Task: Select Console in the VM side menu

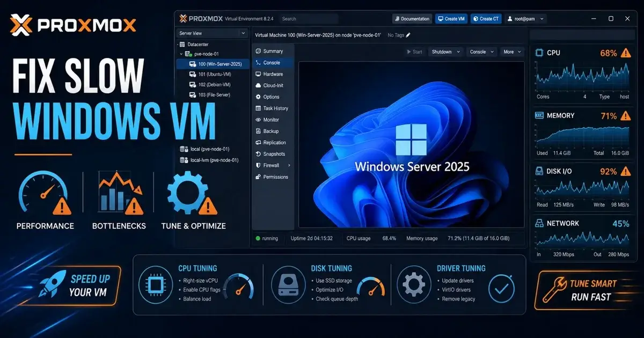Action: (273, 63)
